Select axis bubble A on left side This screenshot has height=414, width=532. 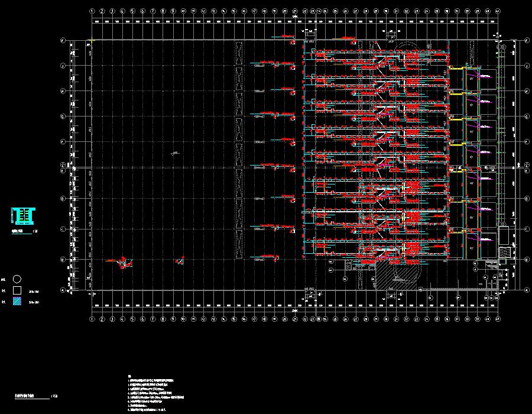(x=63, y=290)
